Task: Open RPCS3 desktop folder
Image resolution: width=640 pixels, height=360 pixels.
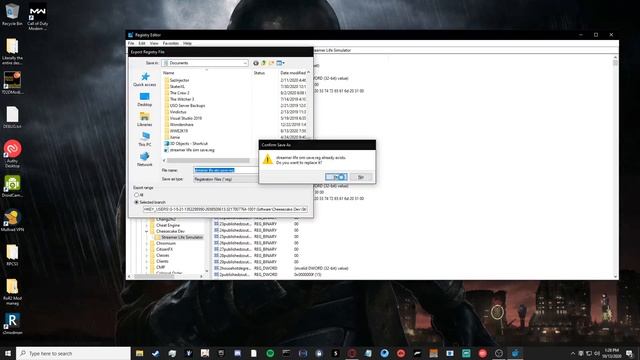Action: pos(12,255)
